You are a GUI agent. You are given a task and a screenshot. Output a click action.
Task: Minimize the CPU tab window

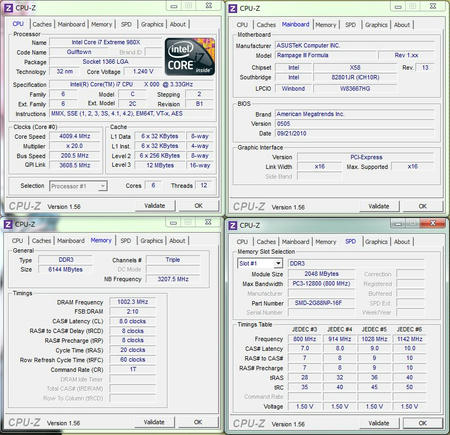coord(174,6)
